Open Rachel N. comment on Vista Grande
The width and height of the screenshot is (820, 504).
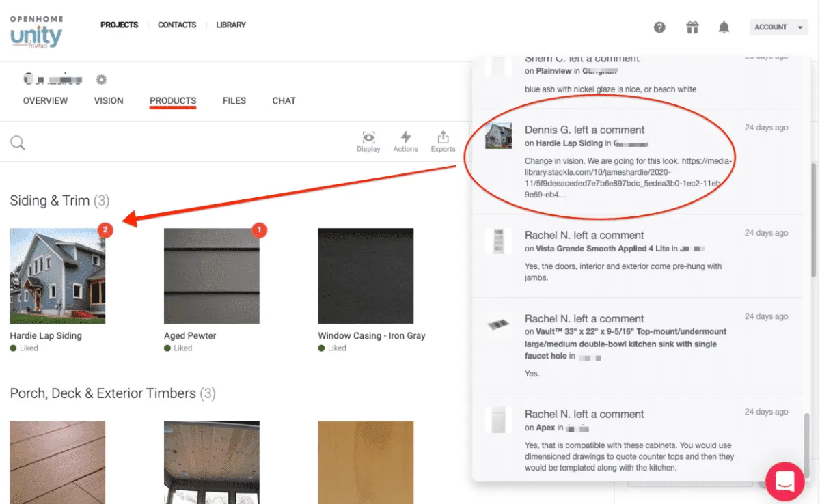click(637, 255)
